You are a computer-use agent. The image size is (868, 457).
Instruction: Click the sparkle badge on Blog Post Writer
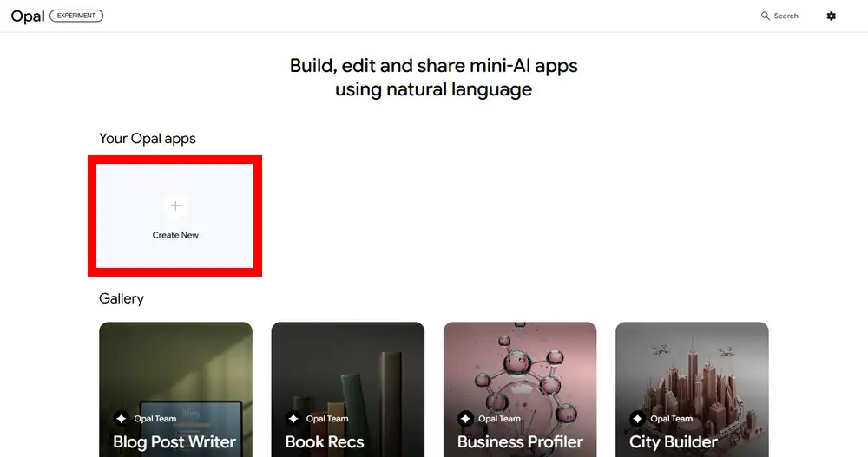[x=122, y=419]
